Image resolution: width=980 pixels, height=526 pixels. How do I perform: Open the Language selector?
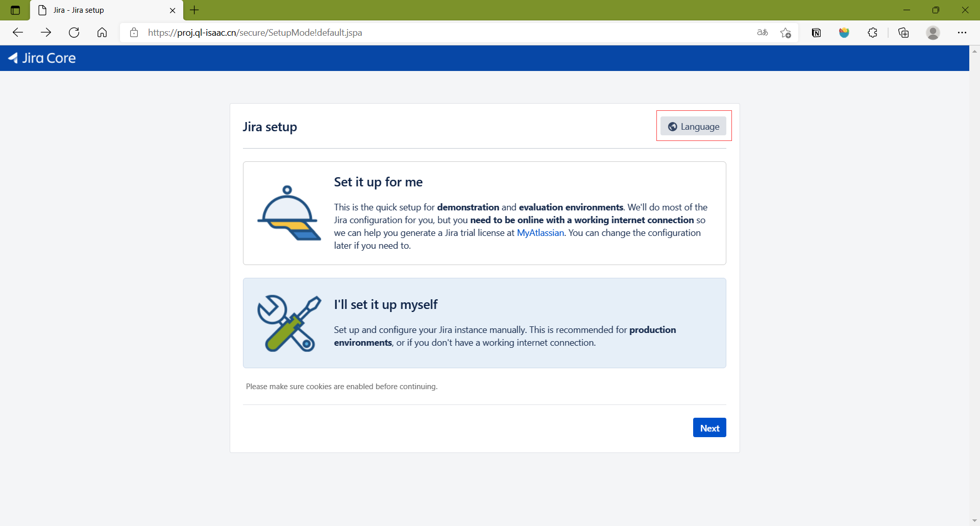(693, 126)
